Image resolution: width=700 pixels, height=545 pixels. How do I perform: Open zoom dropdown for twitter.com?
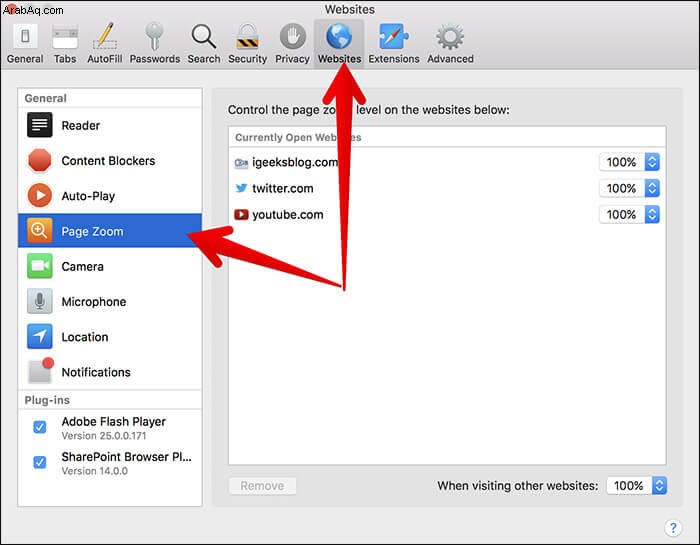click(629, 188)
